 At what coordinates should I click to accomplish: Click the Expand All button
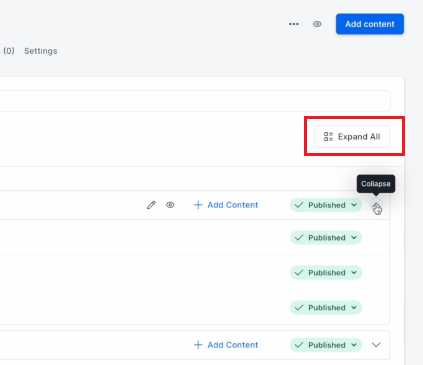352,137
